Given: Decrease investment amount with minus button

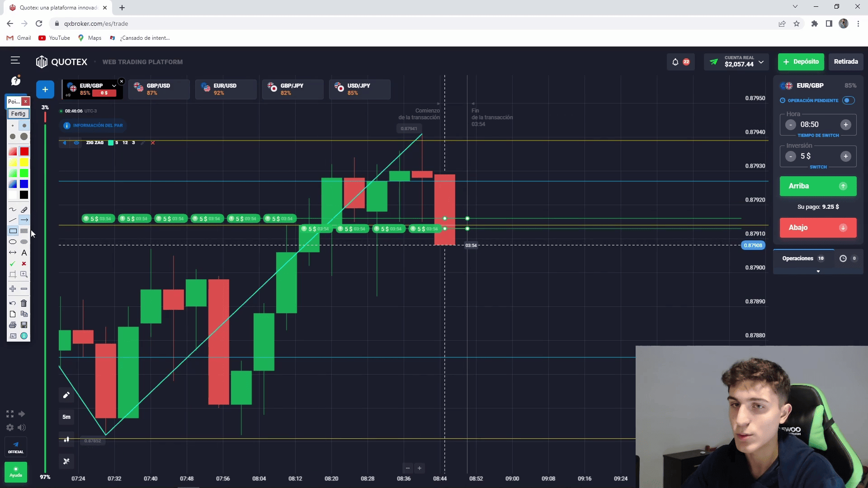Looking at the screenshot, I should [790, 156].
